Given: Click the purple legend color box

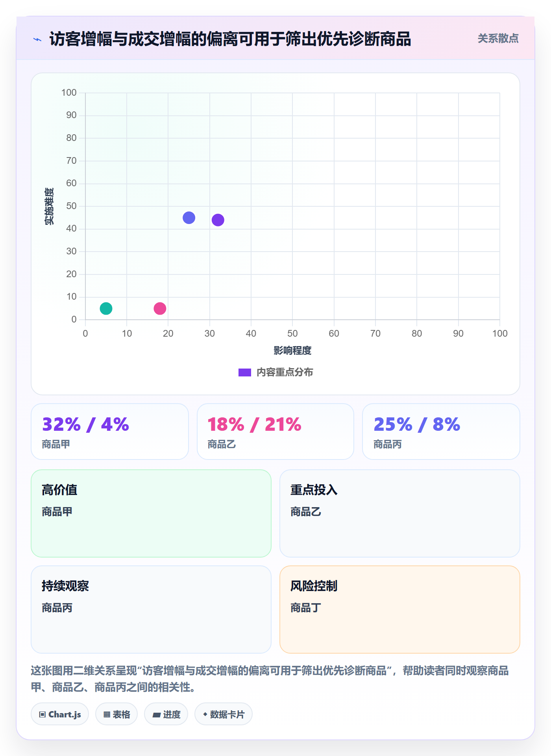Looking at the screenshot, I should click(245, 372).
